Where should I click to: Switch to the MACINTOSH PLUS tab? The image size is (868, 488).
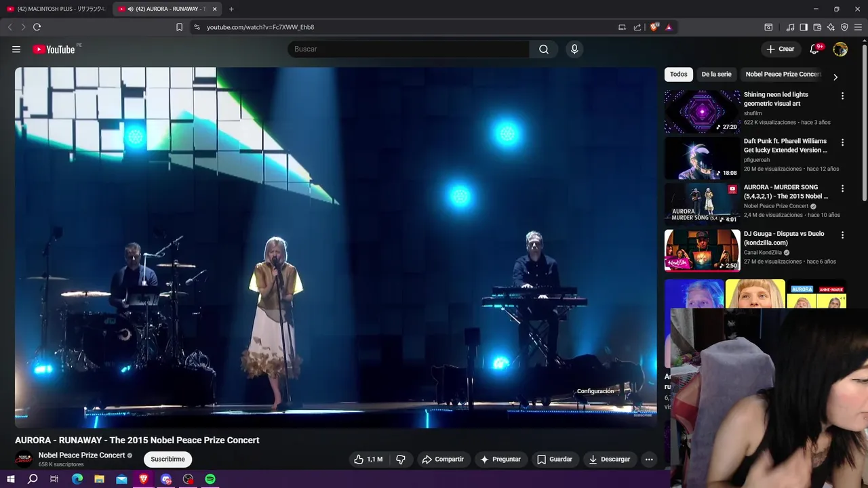point(56,9)
